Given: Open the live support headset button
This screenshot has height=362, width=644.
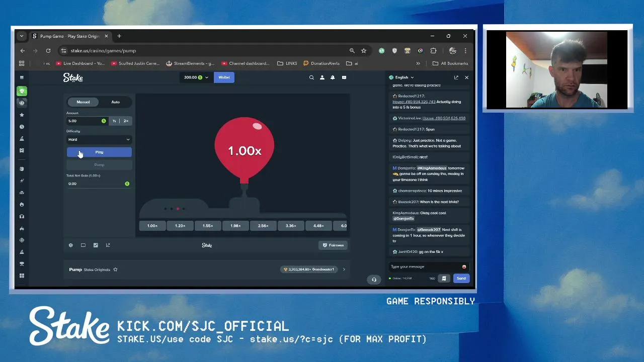Looking at the screenshot, I should click(x=374, y=280).
